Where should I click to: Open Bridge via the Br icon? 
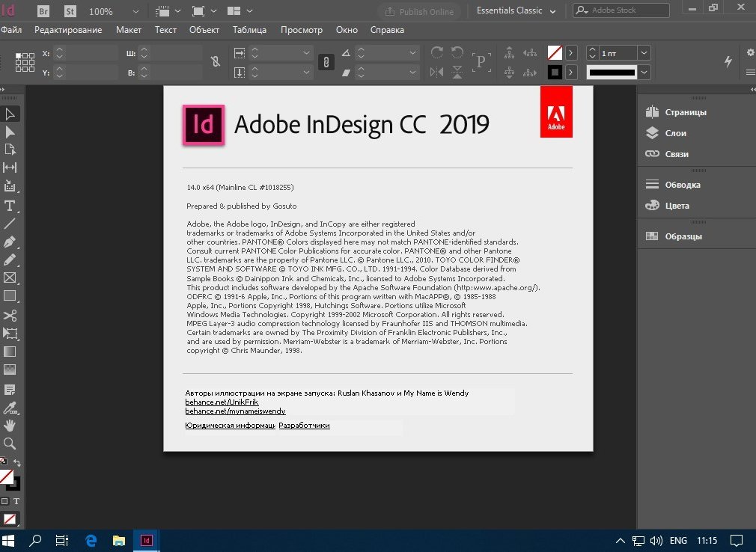click(x=43, y=11)
